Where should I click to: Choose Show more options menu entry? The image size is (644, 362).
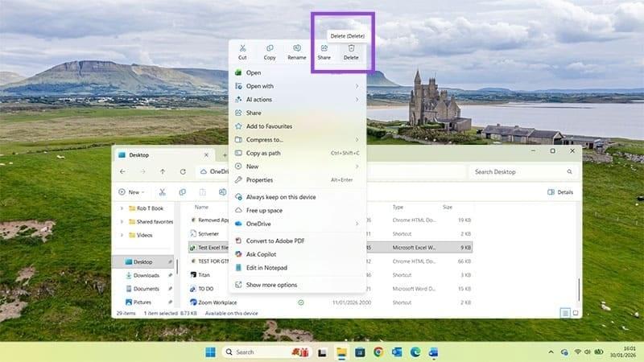point(271,285)
